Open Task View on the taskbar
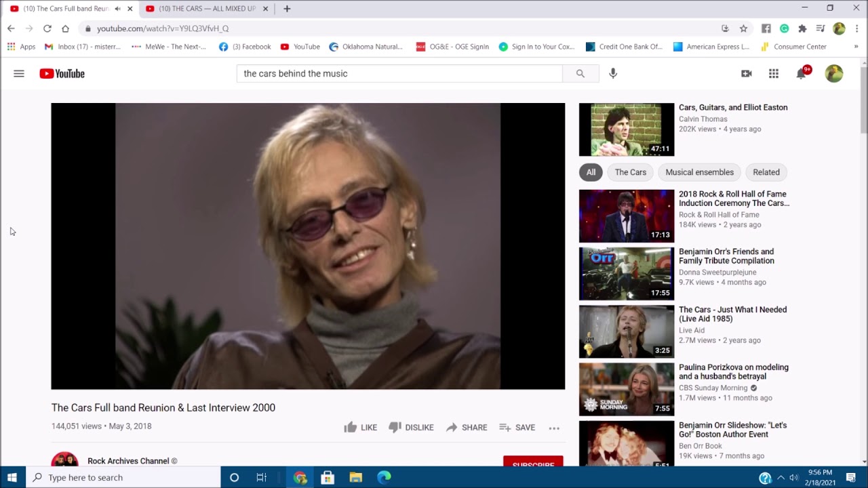The height and width of the screenshot is (488, 868). click(x=261, y=477)
